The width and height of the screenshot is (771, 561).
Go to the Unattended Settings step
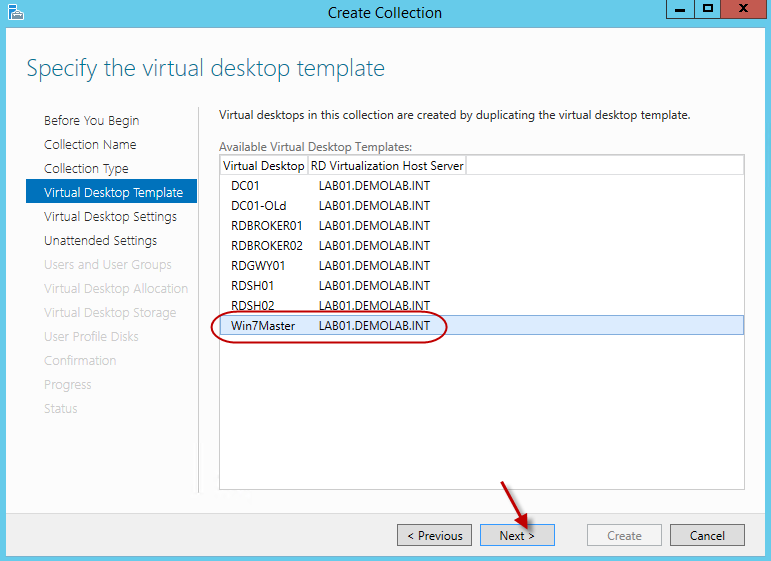[x=100, y=241]
